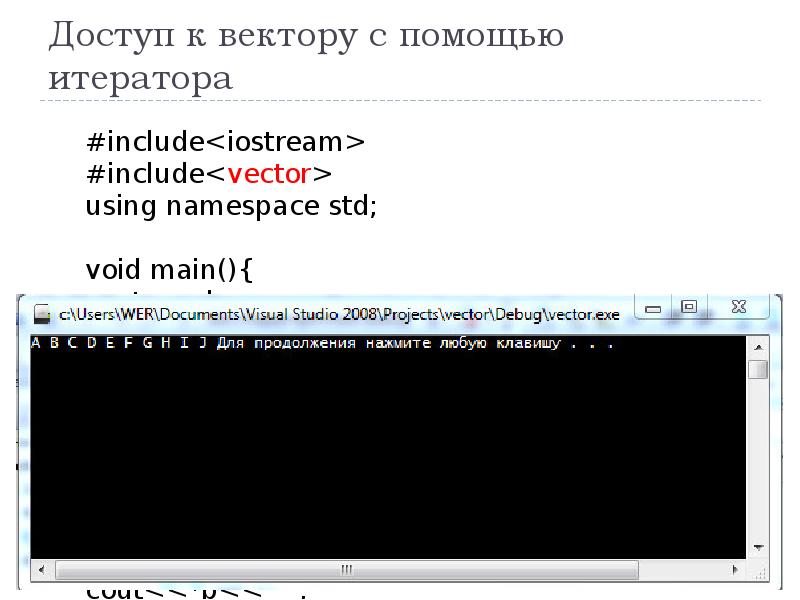Image resolution: width=800 pixels, height=600 pixels.
Task: Click the horizontal scrollbar right arrow
Action: coord(737,571)
